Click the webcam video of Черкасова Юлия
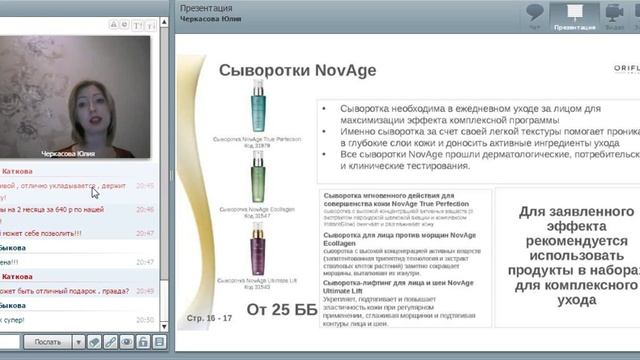The width and height of the screenshot is (640, 360). point(75,97)
